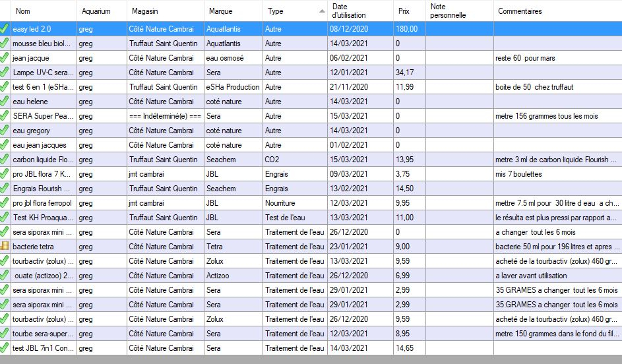The width and height of the screenshot is (622, 364).
Task: Click the green check icon of test JBL 7in1 Con row
Action: [5, 348]
